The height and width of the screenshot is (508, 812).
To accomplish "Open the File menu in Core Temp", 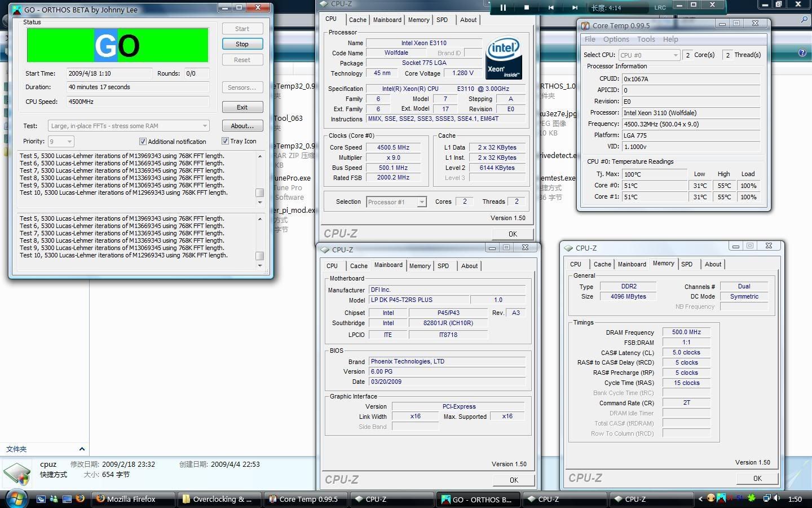I will point(590,40).
